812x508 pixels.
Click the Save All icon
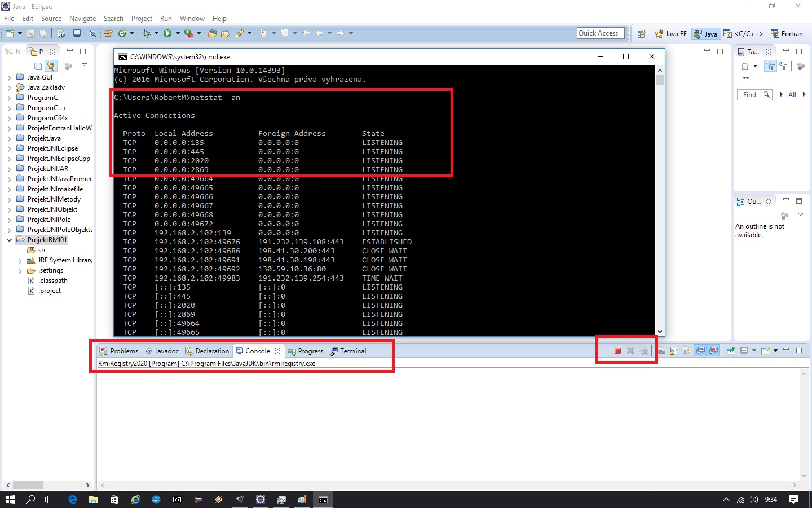[x=44, y=33]
